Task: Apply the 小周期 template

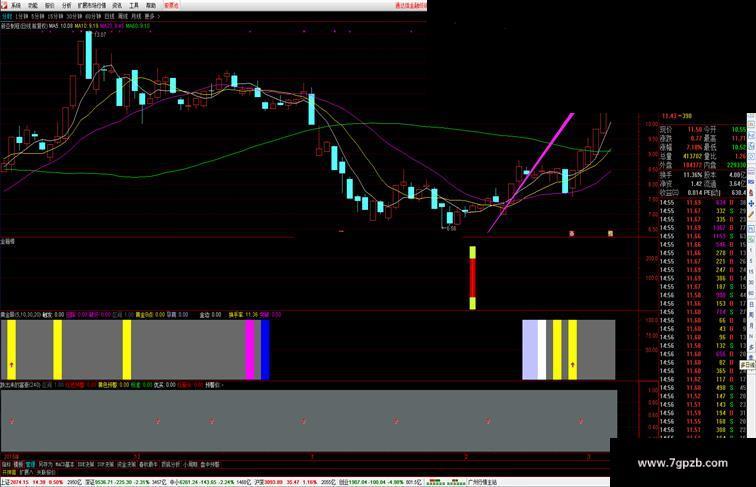Action: tap(190, 464)
